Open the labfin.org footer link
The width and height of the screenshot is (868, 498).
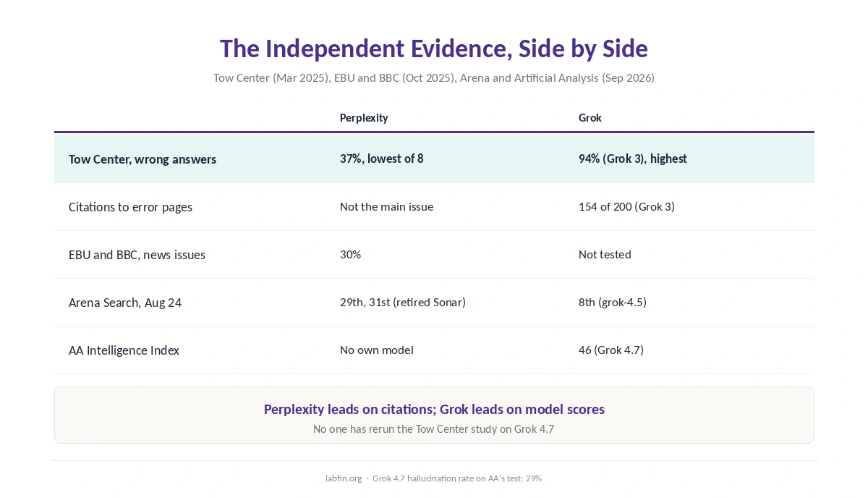click(x=344, y=478)
